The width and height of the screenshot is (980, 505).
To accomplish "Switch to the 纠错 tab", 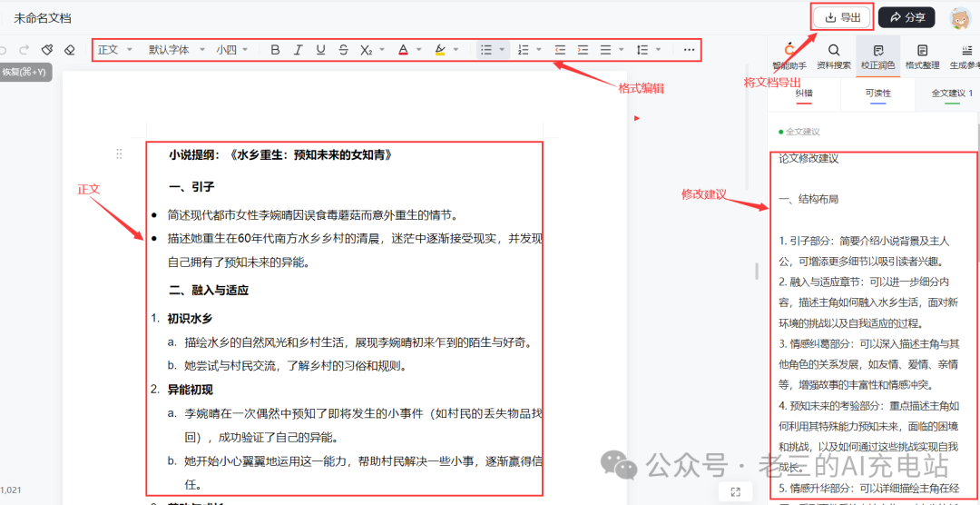I will point(804,94).
